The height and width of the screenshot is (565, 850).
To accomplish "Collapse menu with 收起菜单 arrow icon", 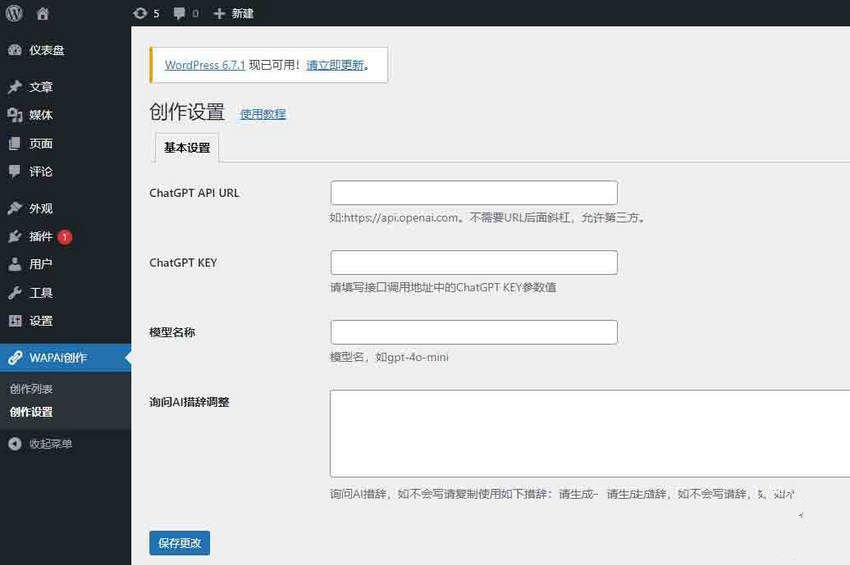I will (x=15, y=444).
